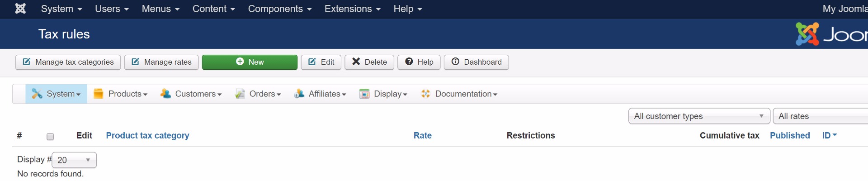The height and width of the screenshot is (181, 868).
Task: Click Manage tax categories button
Action: point(68,62)
